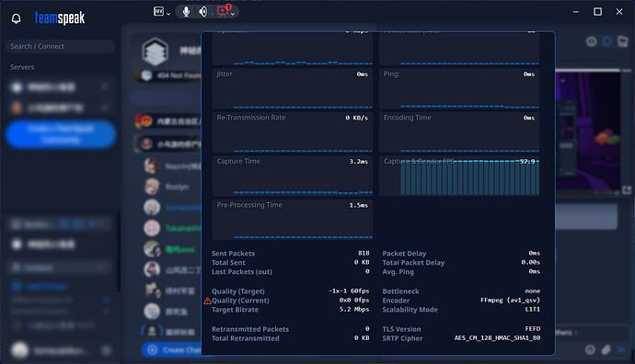
Task: Mute the speaker output
Action: click(202, 12)
